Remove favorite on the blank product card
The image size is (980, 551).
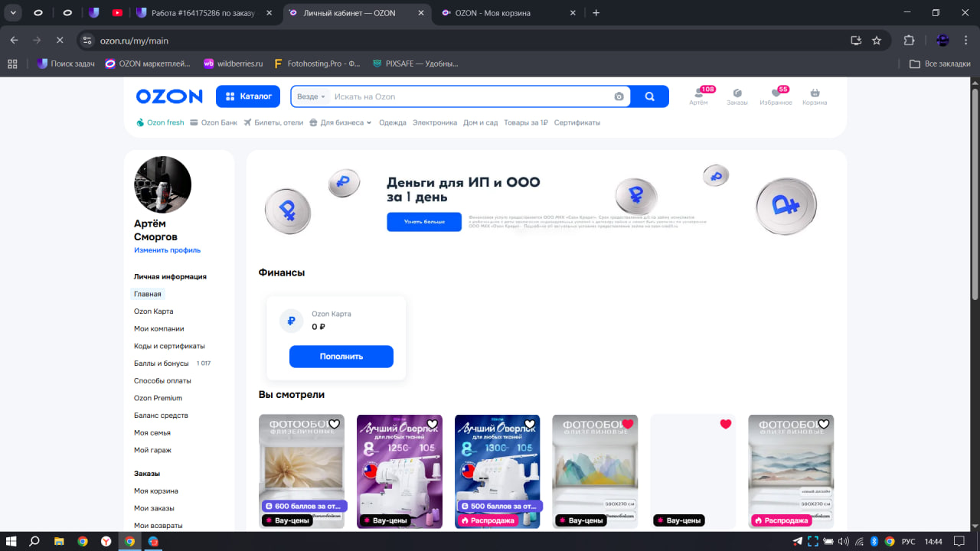pos(726,424)
